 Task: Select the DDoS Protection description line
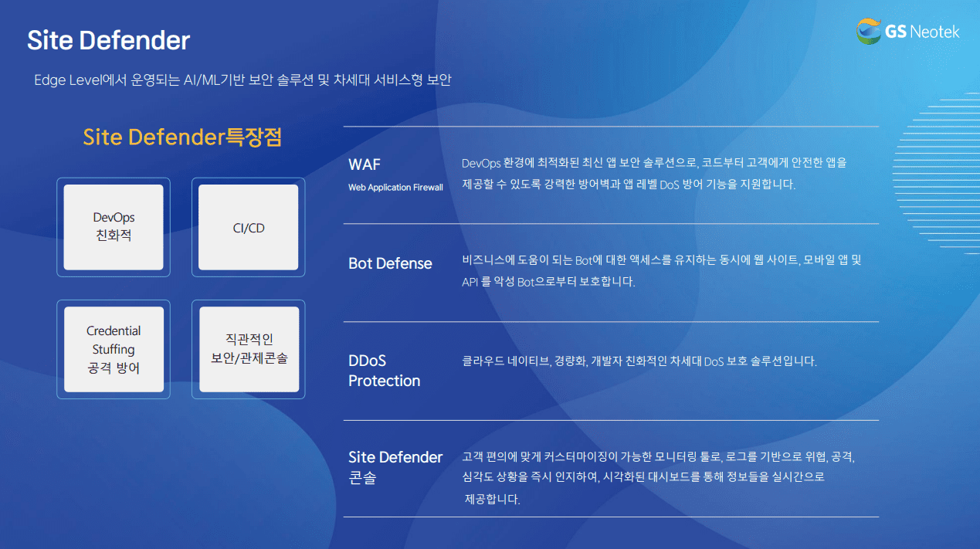(639, 361)
